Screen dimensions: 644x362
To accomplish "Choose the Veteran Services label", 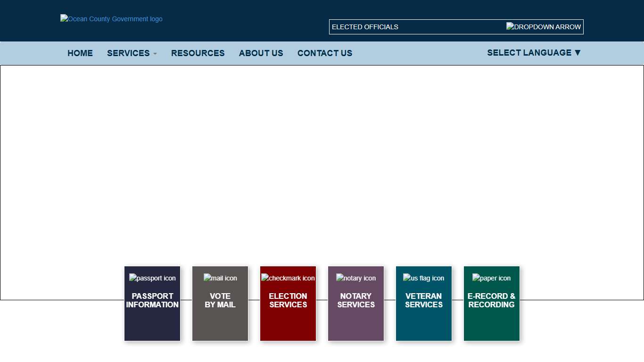I will pyautogui.click(x=424, y=300).
